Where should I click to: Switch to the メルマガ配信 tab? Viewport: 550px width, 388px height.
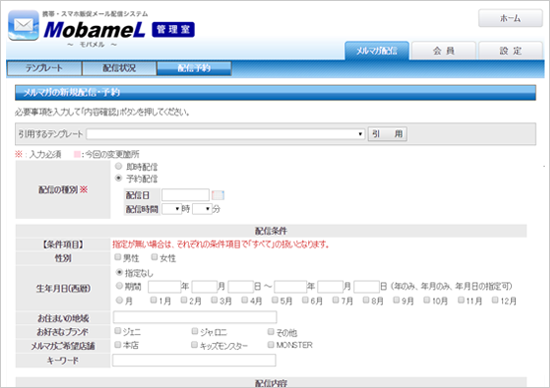pyautogui.click(x=377, y=51)
